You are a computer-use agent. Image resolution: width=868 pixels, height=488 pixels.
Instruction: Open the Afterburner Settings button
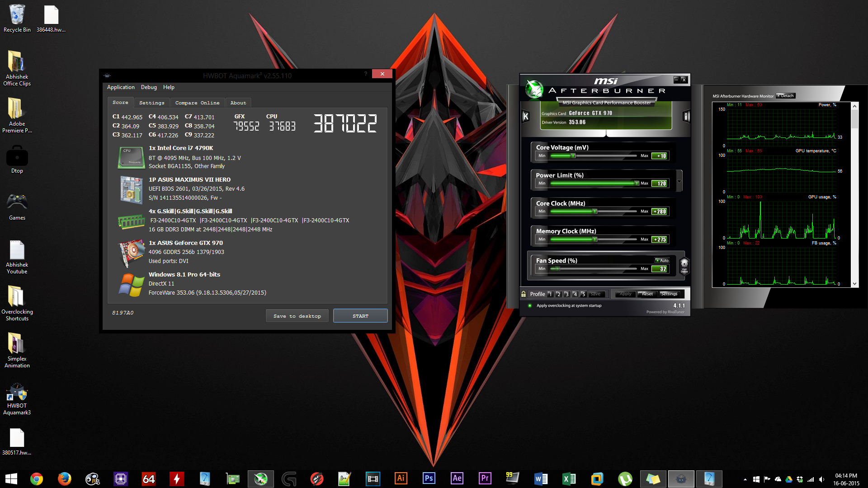pyautogui.click(x=669, y=294)
